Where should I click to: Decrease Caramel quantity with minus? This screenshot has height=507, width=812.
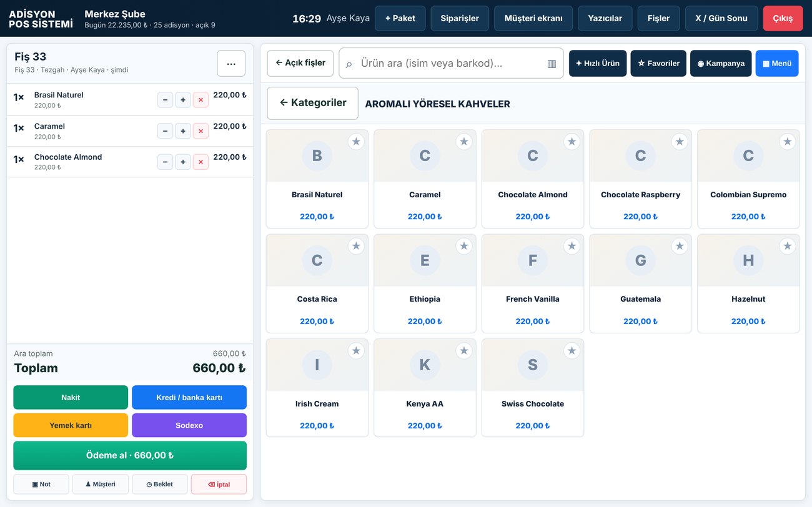165,131
